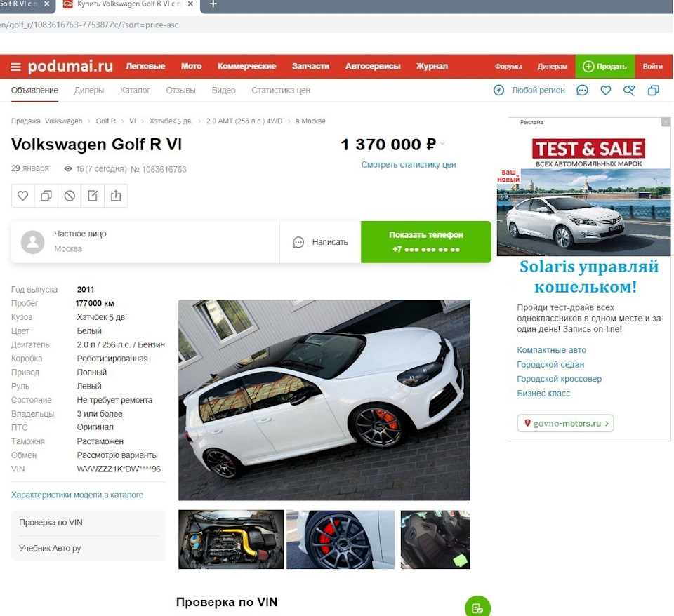Click the seller avatar icon
Image resolution: width=674 pixels, height=616 pixels.
[x=33, y=242]
